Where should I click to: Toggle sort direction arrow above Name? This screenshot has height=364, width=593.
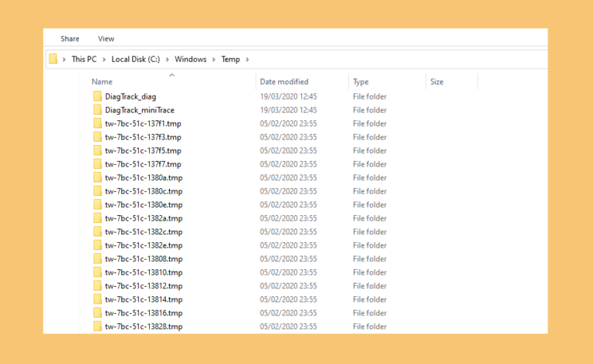point(172,75)
